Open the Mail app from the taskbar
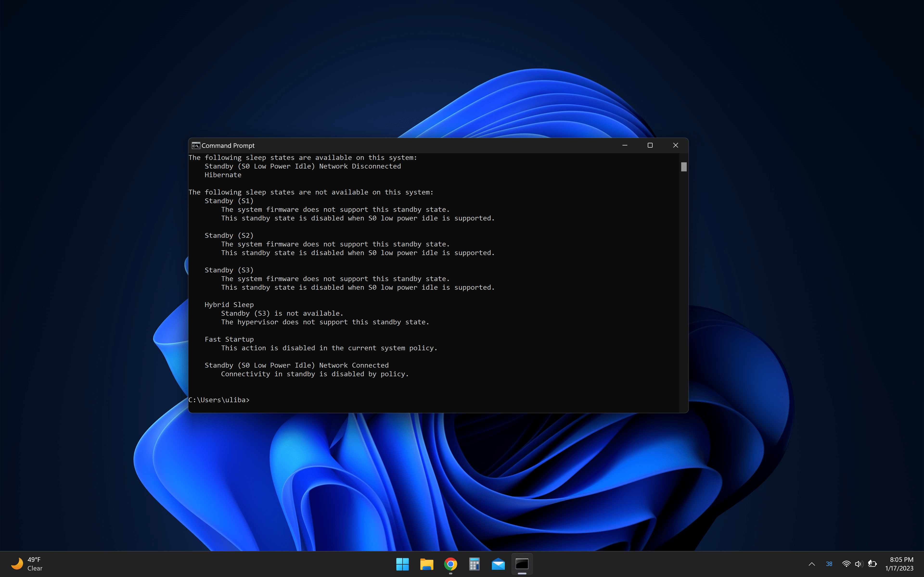 498,564
